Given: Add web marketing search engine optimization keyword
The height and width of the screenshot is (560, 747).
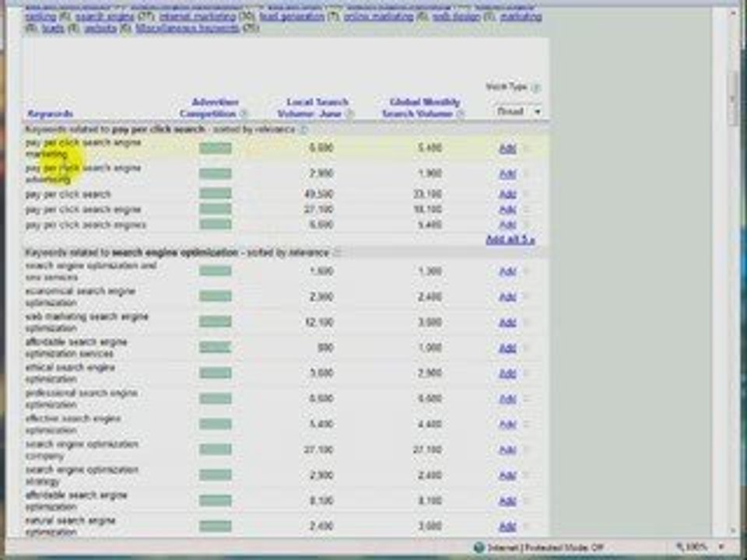Looking at the screenshot, I should (507, 323).
